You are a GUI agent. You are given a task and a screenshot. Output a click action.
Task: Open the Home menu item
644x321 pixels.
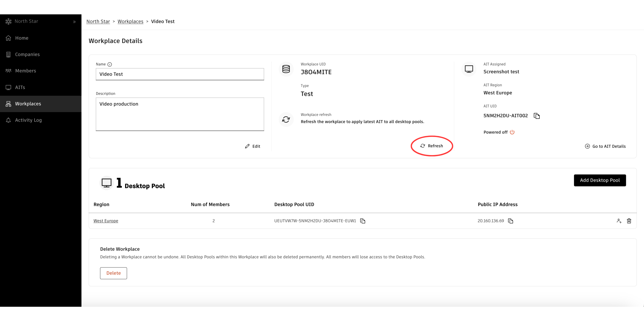coord(22,38)
